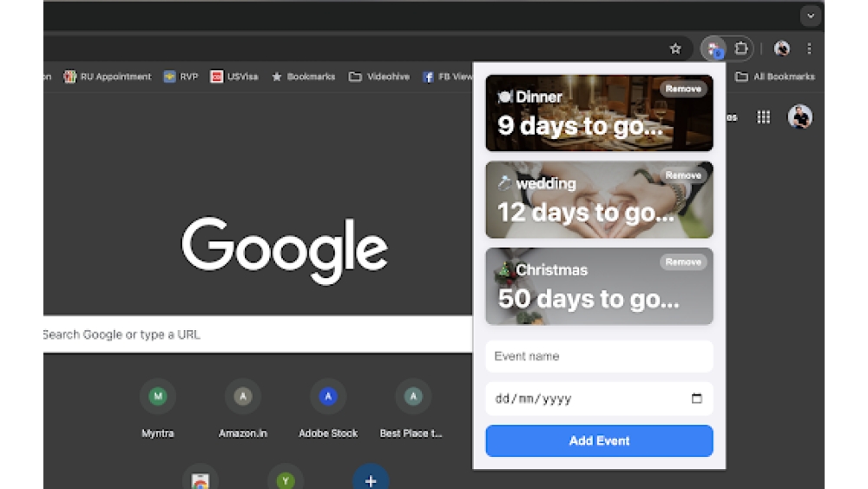The width and height of the screenshot is (868, 489).
Task: Click '12 days to go...' text
Action: [x=586, y=213]
